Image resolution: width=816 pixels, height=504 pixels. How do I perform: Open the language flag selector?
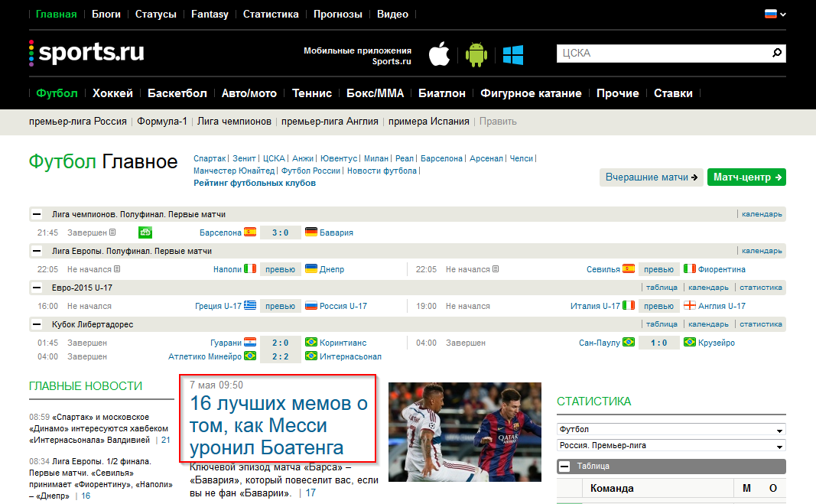point(775,14)
